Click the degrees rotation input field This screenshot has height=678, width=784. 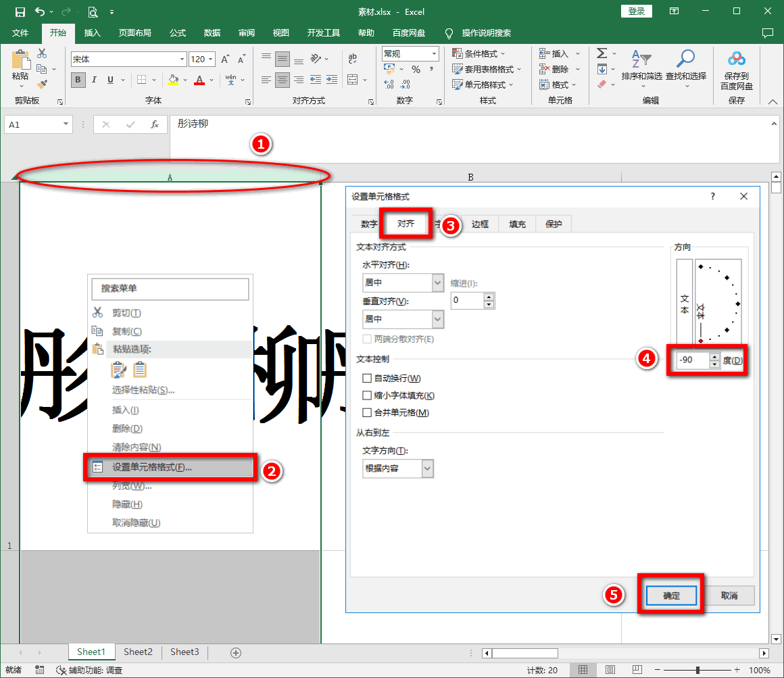pyautogui.click(x=693, y=360)
